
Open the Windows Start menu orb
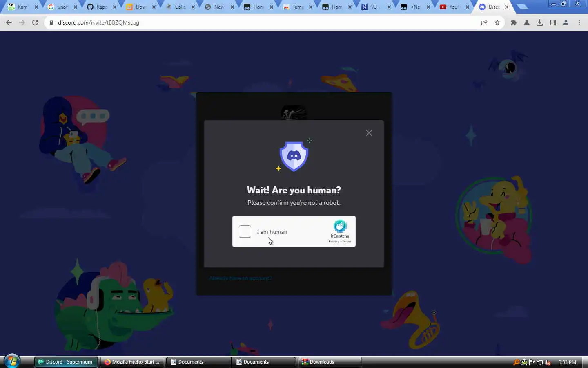12,361
